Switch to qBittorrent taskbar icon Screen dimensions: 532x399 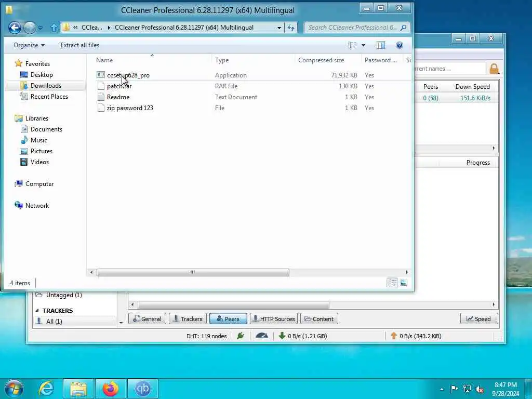(143, 389)
